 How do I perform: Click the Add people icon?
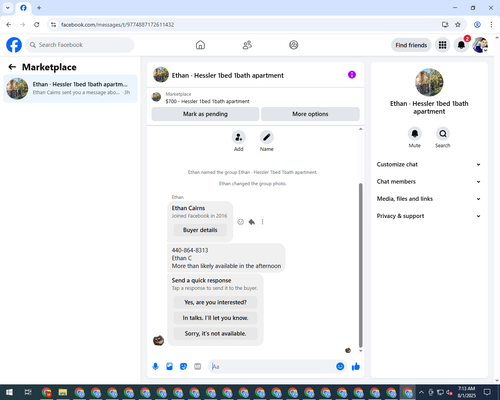pyautogui.click(x=239, y=137)
